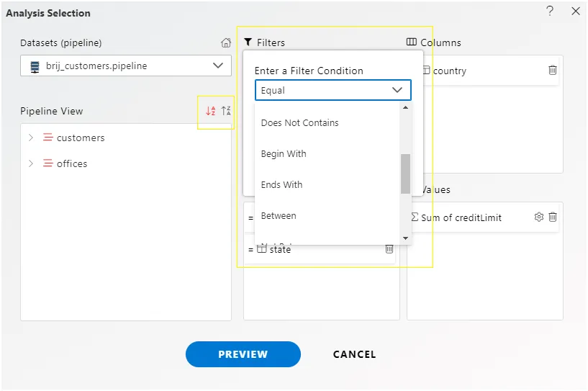
Task: Open settings gear for Sum of creditLimit
Action: tap(538, 217)
